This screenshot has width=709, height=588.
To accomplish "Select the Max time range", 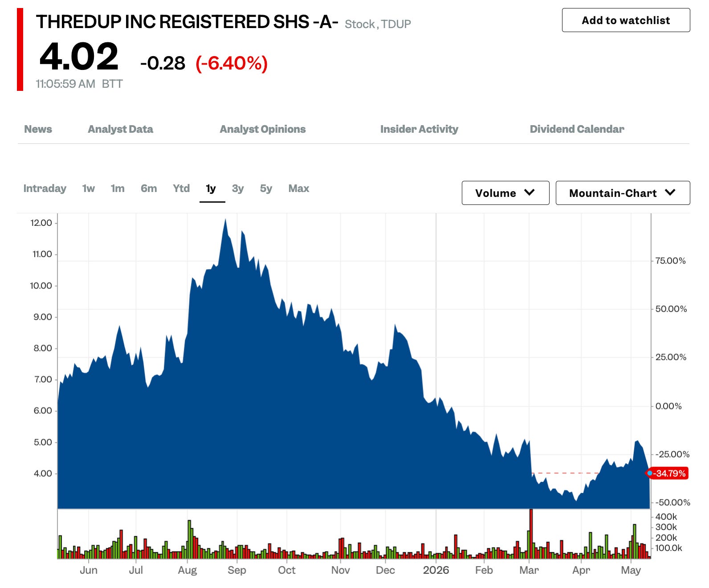I will [298, 188].
